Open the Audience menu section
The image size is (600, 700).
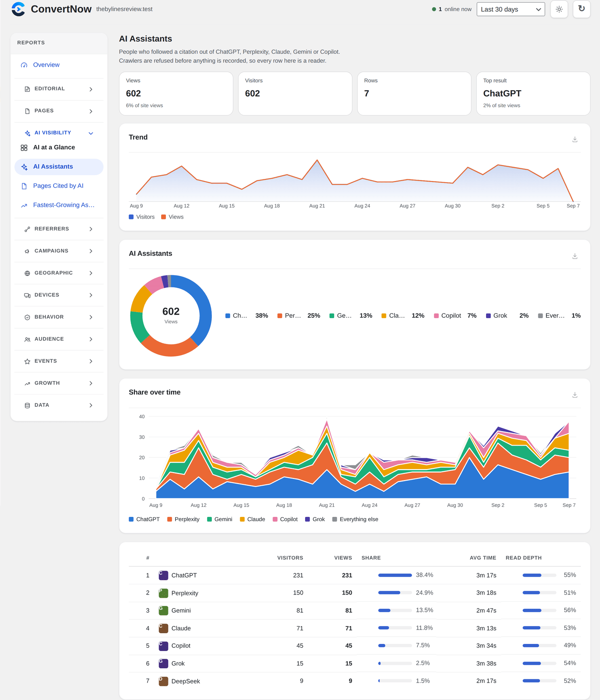pyautogui.click(x=59, y=339)
